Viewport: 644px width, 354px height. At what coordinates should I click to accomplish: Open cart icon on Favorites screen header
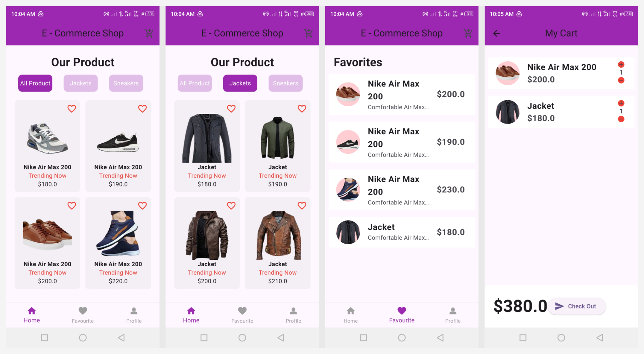pyautogui.click(x=468, y=33)
